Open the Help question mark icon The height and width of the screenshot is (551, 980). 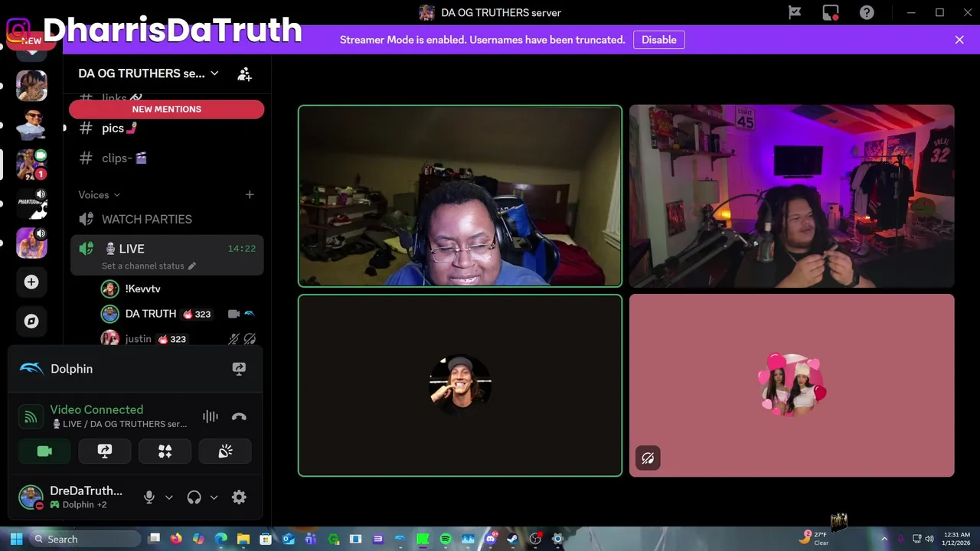[867, 12]
